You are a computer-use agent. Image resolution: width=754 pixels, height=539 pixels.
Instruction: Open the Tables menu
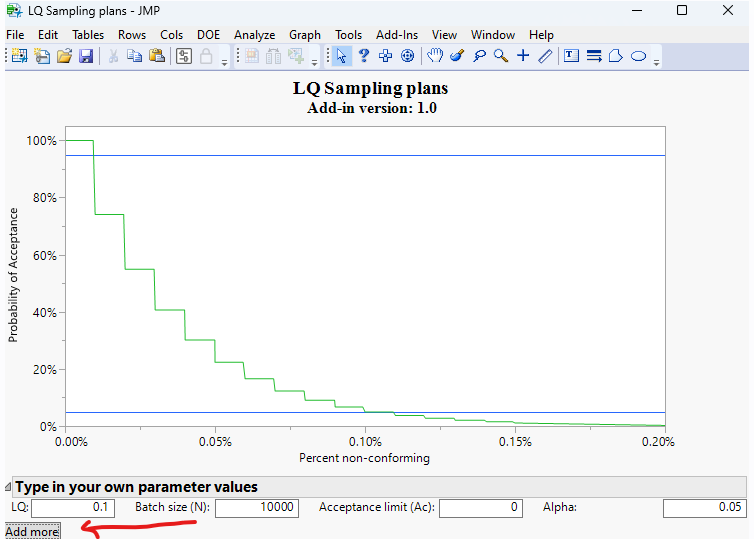(x=88, y=35)
